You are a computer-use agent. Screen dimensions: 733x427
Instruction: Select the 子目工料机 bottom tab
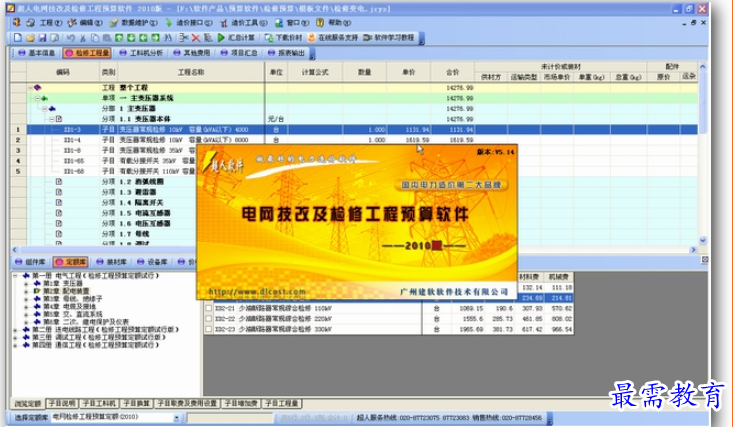point(99,403)
